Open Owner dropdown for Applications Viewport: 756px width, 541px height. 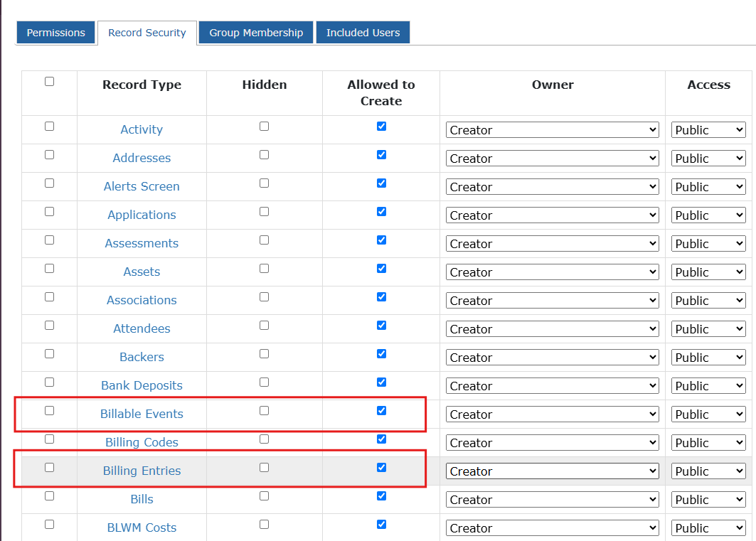(553, 215)
